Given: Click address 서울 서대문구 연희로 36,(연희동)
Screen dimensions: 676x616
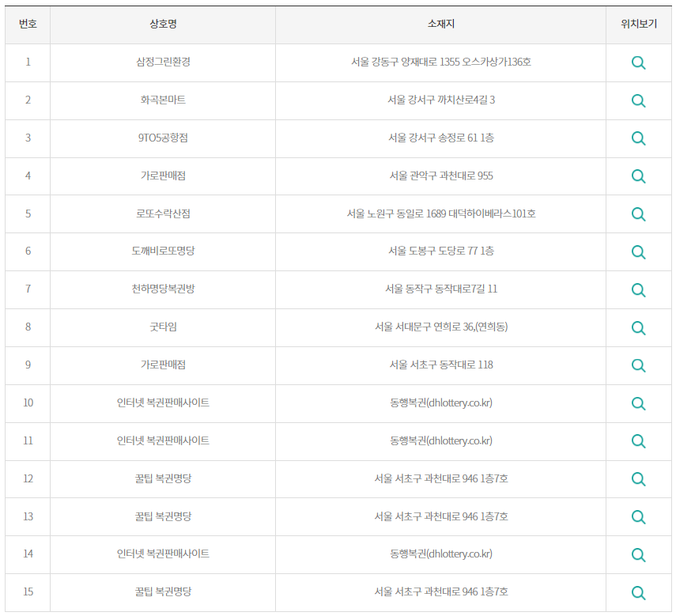Looking at the screenshot, I should click(x=441, y=327).
